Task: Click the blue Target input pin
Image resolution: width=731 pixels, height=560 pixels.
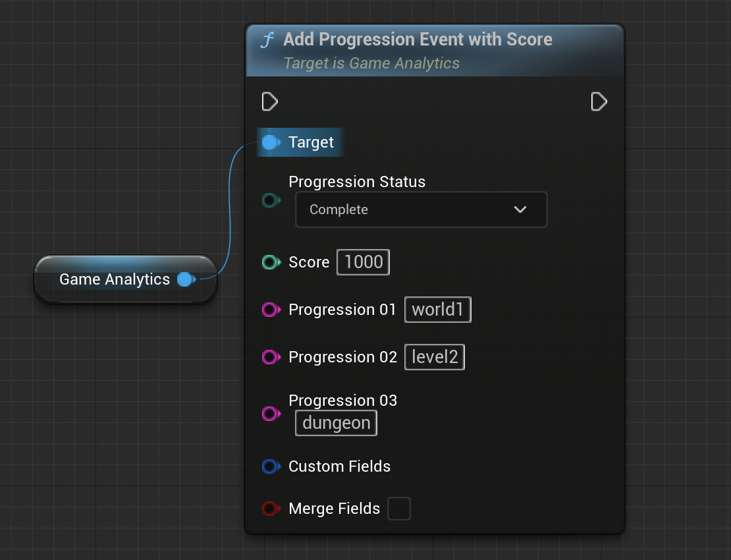Action: pos(269,142)
